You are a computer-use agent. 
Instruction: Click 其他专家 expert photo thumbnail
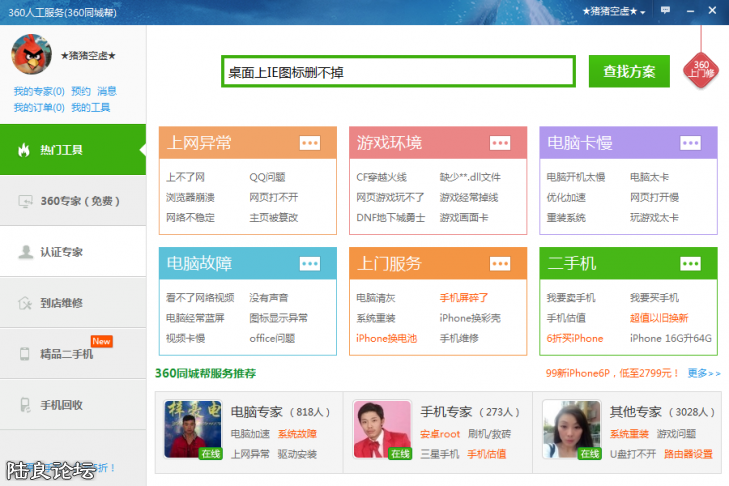[x=572, y=429]
